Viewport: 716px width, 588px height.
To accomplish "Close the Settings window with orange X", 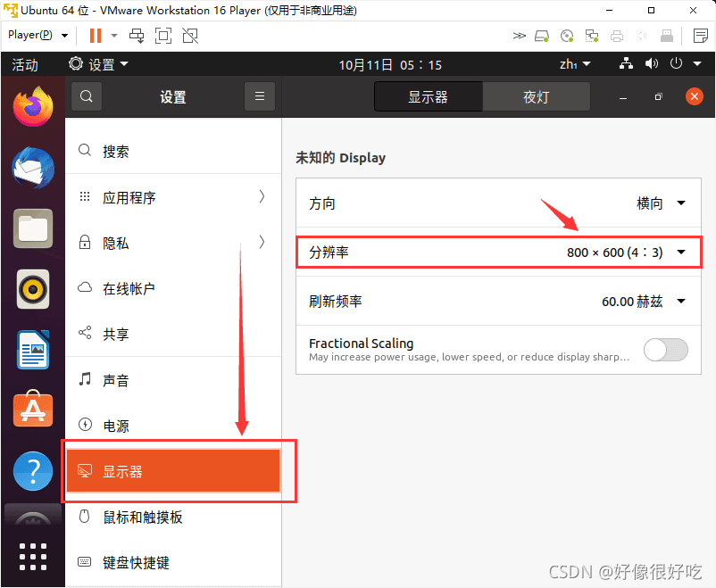I will [x=694, y=96].
